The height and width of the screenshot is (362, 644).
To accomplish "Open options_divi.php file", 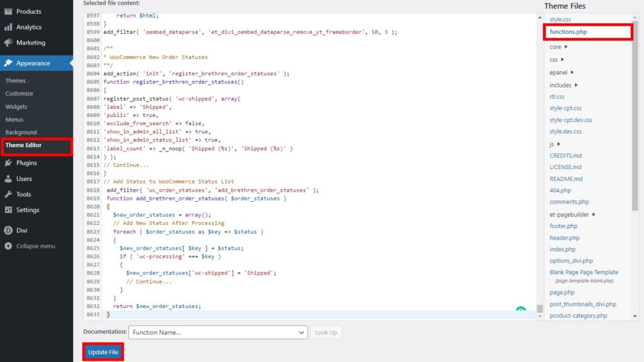I will (571, 261).
